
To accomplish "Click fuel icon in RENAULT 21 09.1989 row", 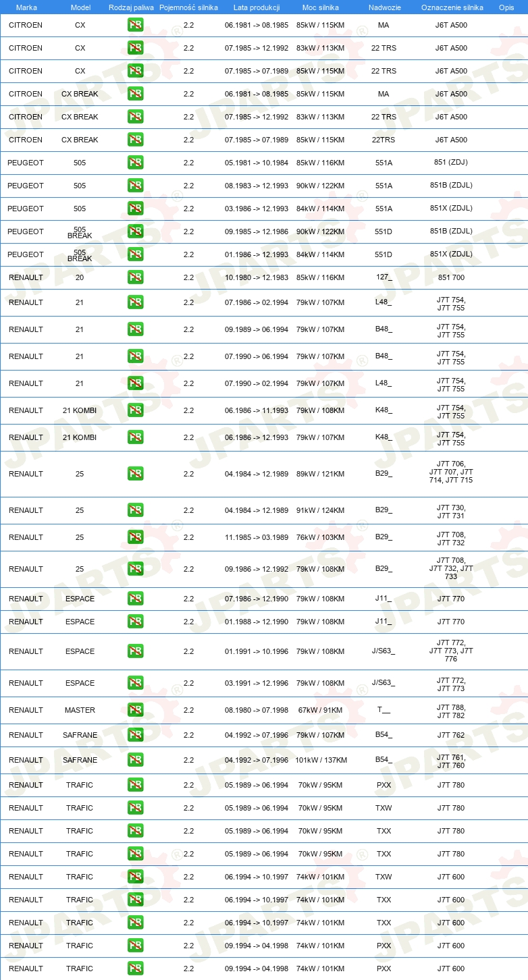I will click(x=135, y=329).
